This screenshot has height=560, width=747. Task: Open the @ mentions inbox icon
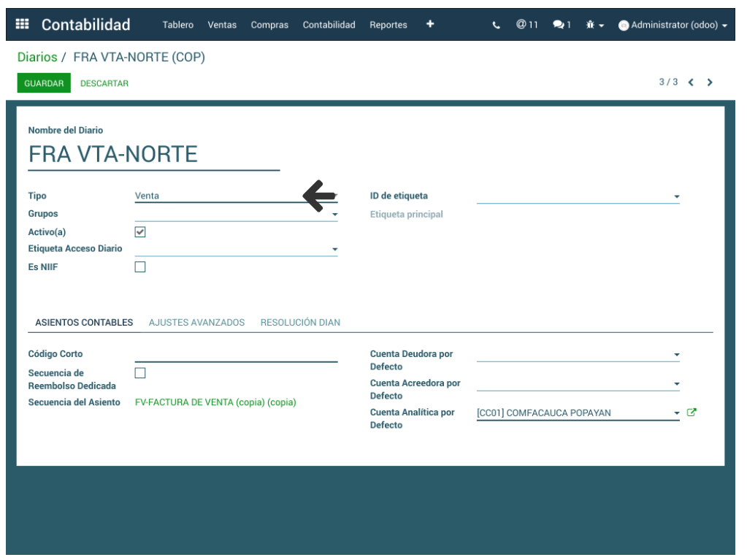click(x=526, y=25)
